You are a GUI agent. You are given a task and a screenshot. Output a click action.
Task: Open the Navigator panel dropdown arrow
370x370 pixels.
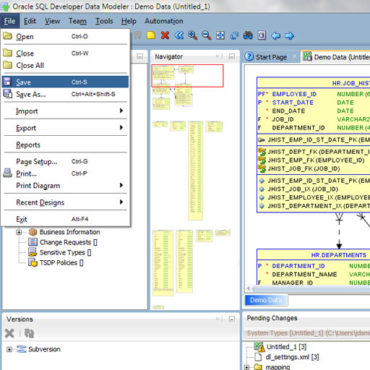point(218,56)
